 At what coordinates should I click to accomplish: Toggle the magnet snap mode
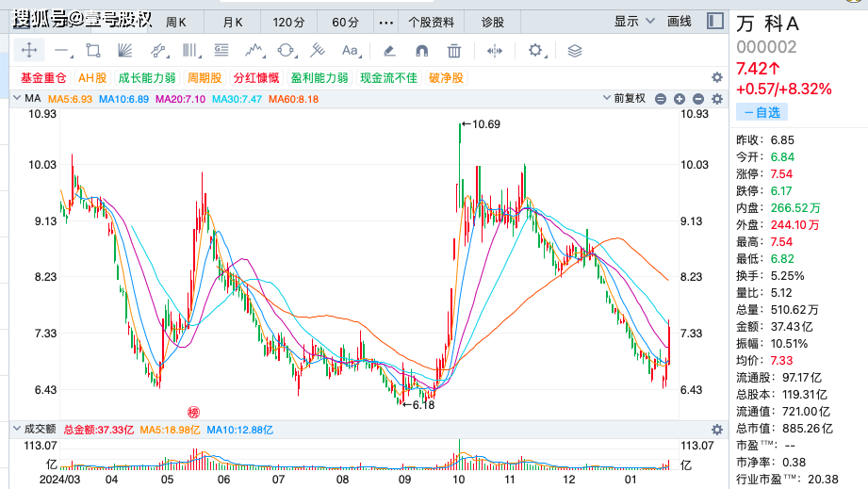(422, 51)
